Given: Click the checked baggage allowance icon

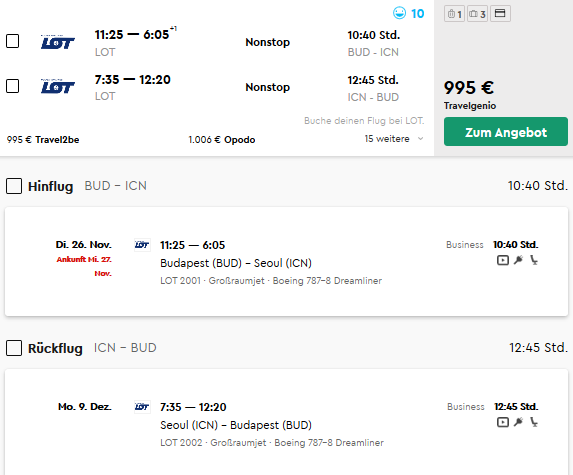Looking at the screenshot, I should click(x=477, y=14).
